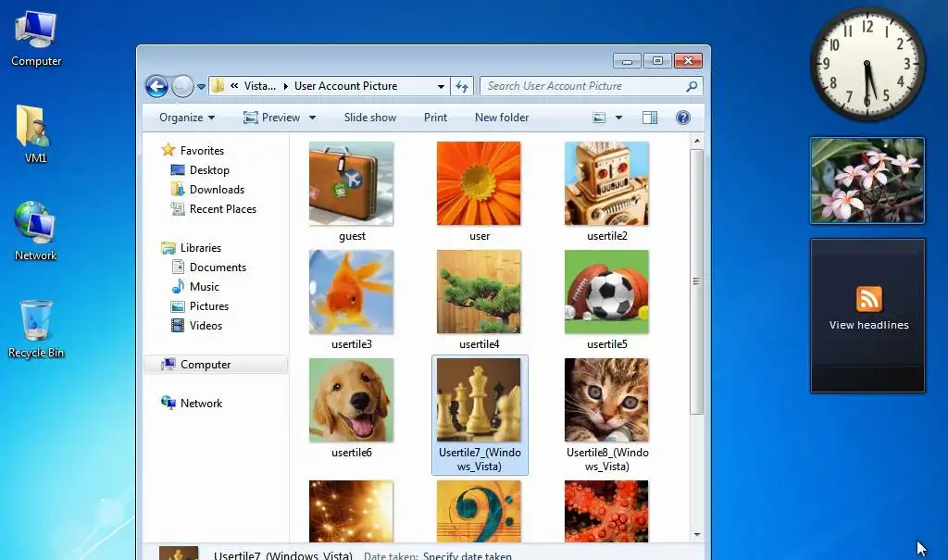Click the vertical scrollbar thumb
Screen dimensions: 948x560
click(696, 281)
